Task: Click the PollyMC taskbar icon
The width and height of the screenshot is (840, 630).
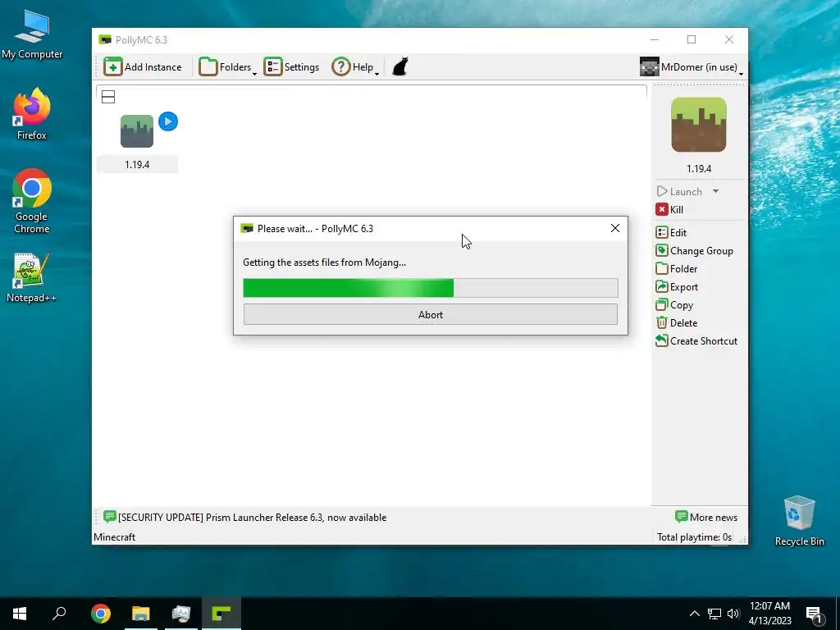Action: 221,614
